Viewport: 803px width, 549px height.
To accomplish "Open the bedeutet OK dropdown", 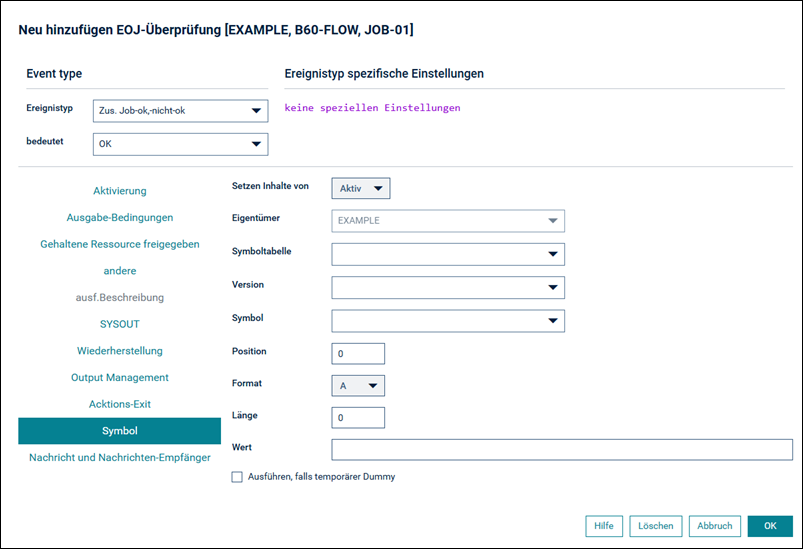I will (180, 144).
